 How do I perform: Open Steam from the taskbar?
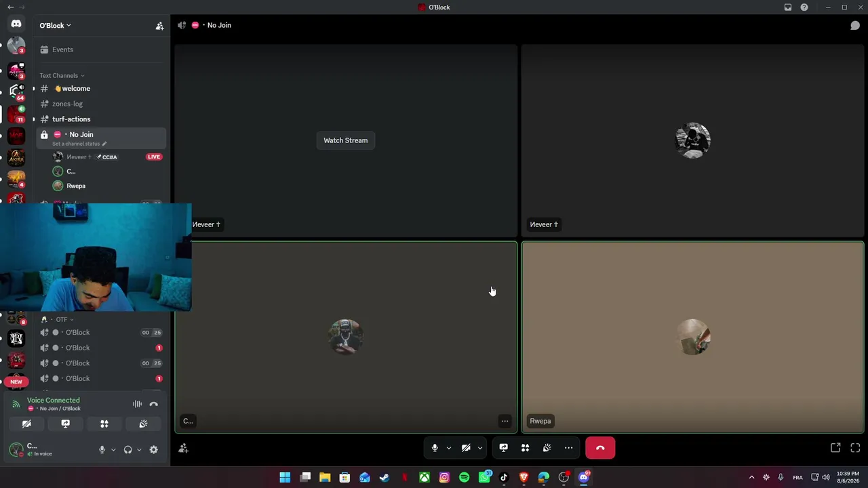tap(384, 478)
